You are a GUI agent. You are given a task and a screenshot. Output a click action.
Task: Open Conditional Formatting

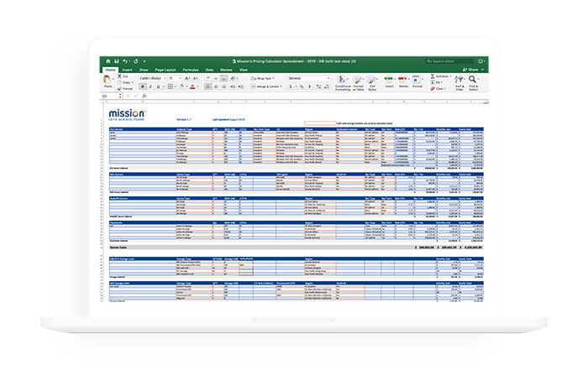pos(342,83)
